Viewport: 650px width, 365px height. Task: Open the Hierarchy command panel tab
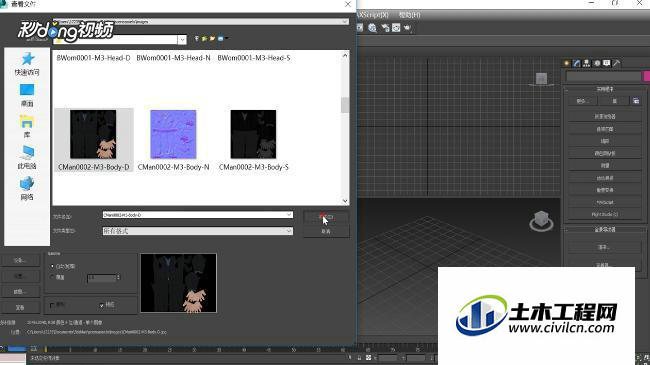point(587,63)
